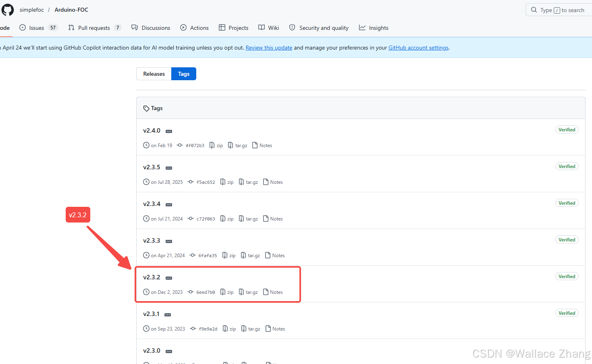Open tag v2.3.3
The height and width of the screenshot is (364, 592).
[152, 241]
